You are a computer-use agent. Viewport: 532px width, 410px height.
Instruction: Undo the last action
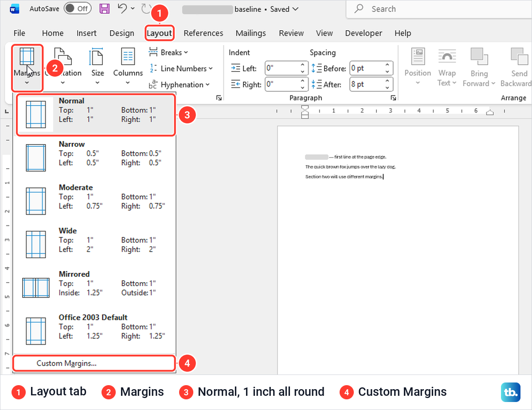[x=123, y=8]
